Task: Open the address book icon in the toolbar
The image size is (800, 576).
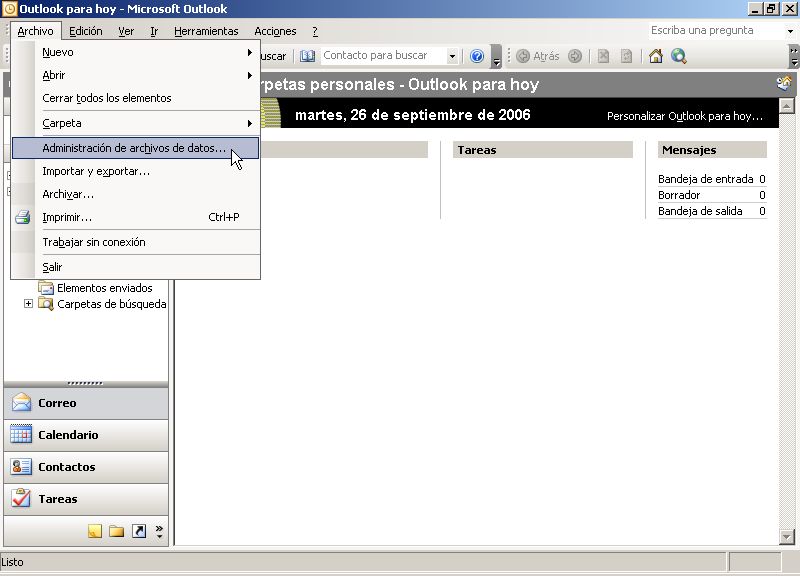Action: 307,56
